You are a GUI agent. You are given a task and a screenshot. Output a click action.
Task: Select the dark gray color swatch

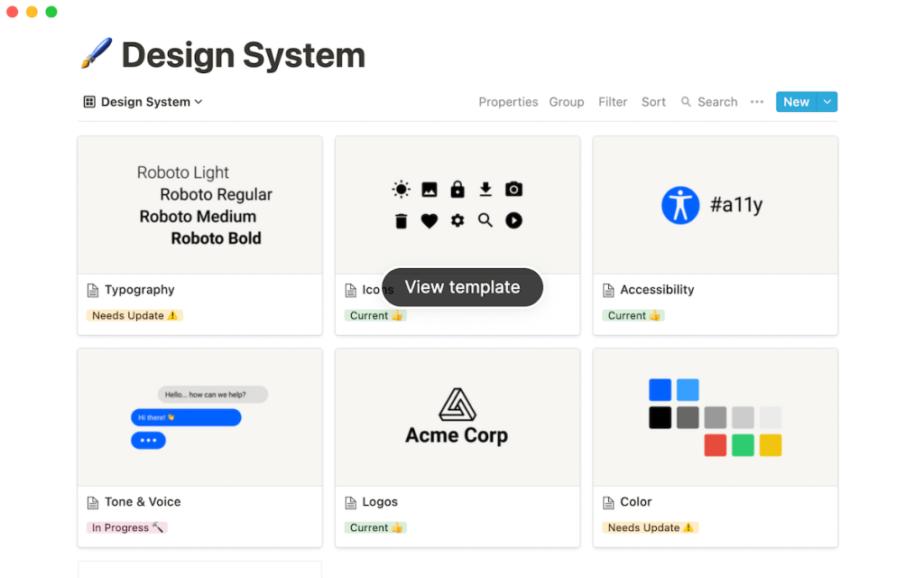point(687,417)
